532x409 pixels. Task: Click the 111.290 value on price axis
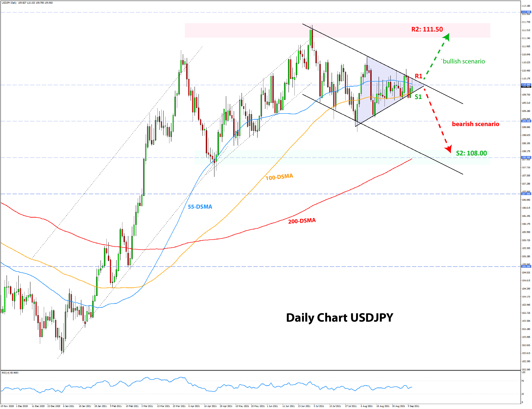526,38
